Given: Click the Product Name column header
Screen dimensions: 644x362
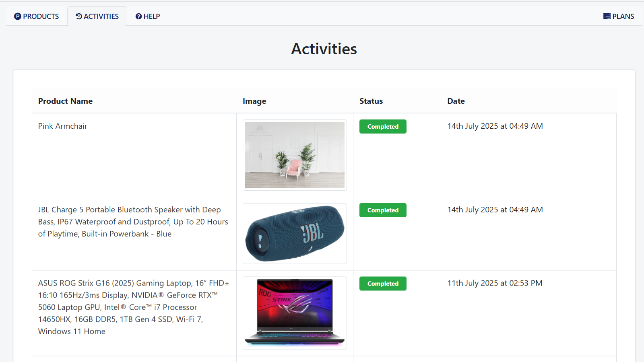Looking at the screenshot, I should pyautogui.click(x=65, y=101).
